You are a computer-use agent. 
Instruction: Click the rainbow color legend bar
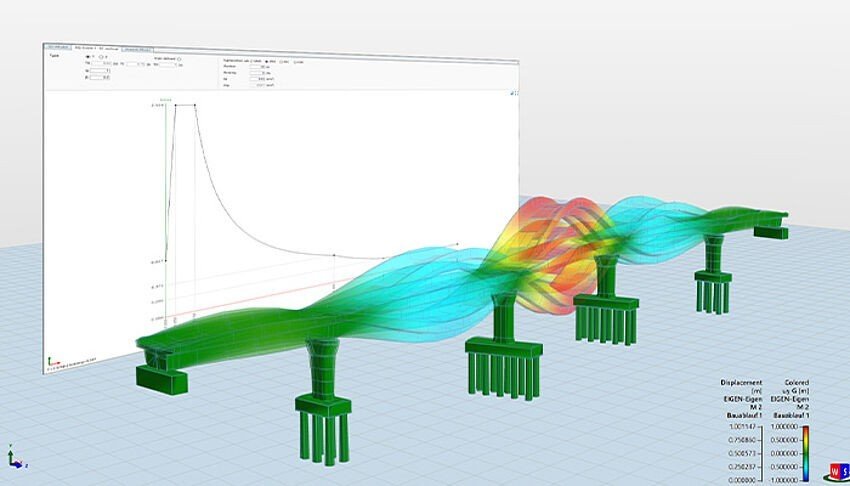(806, 453)
